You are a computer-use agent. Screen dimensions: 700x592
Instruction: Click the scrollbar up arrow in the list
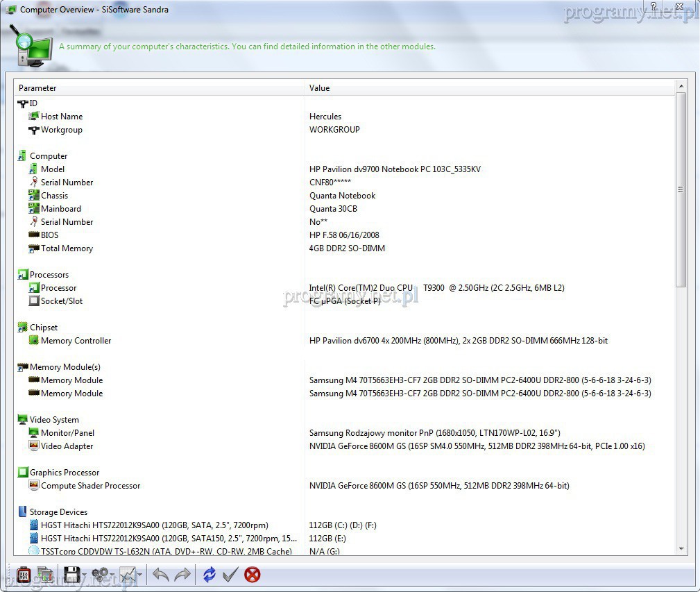[681, 87]
